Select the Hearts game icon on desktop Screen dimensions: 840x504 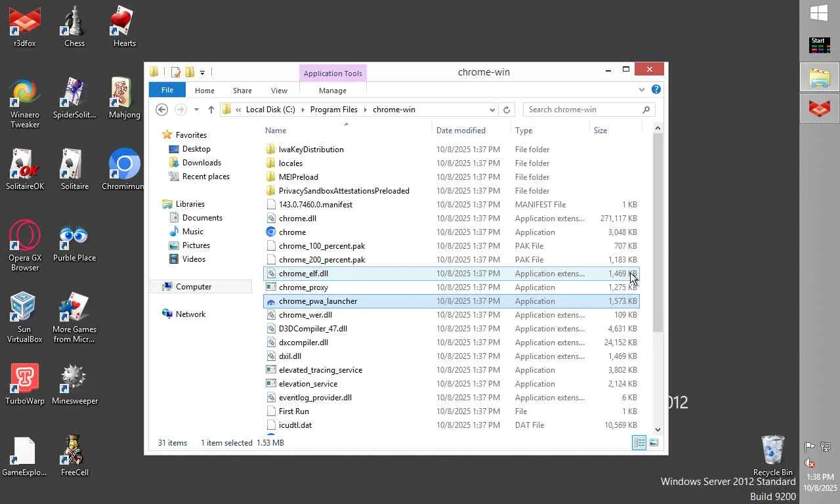[124, 26]
